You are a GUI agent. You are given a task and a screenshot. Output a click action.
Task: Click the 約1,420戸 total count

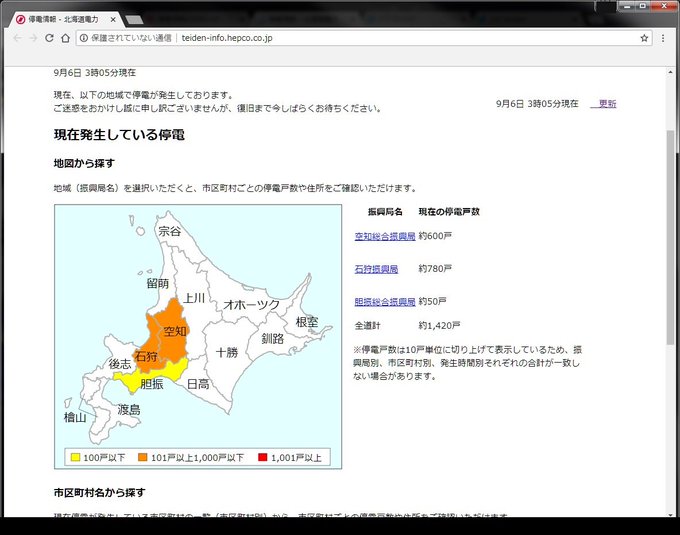tap(439, 326)
